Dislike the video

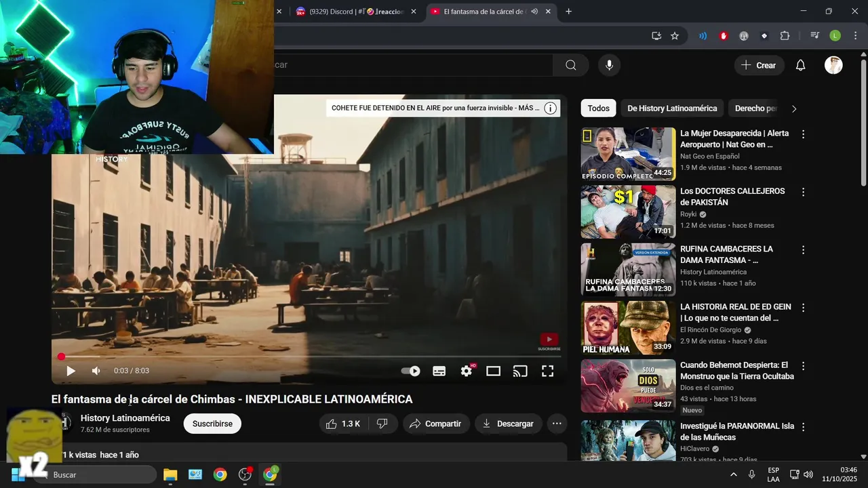(382, 424)
